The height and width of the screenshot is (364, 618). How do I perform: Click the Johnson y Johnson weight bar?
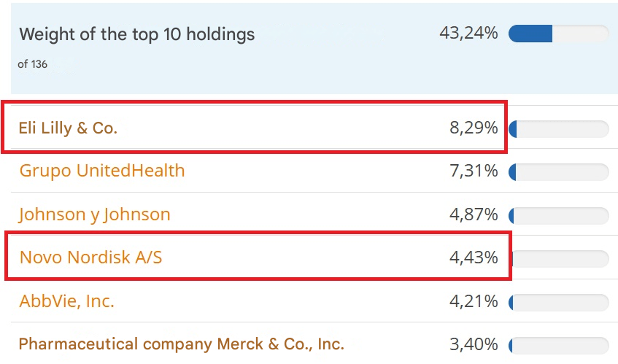click(x=558, y=215)
